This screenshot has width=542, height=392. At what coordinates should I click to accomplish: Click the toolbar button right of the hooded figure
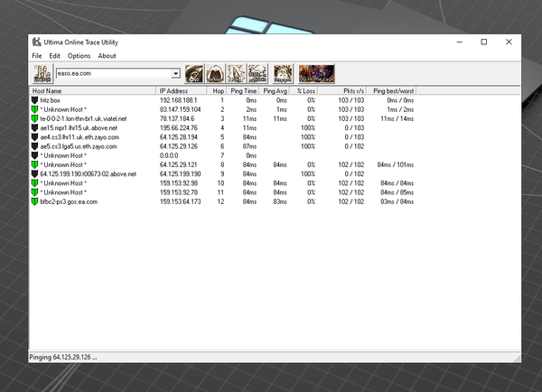(237, 74)
